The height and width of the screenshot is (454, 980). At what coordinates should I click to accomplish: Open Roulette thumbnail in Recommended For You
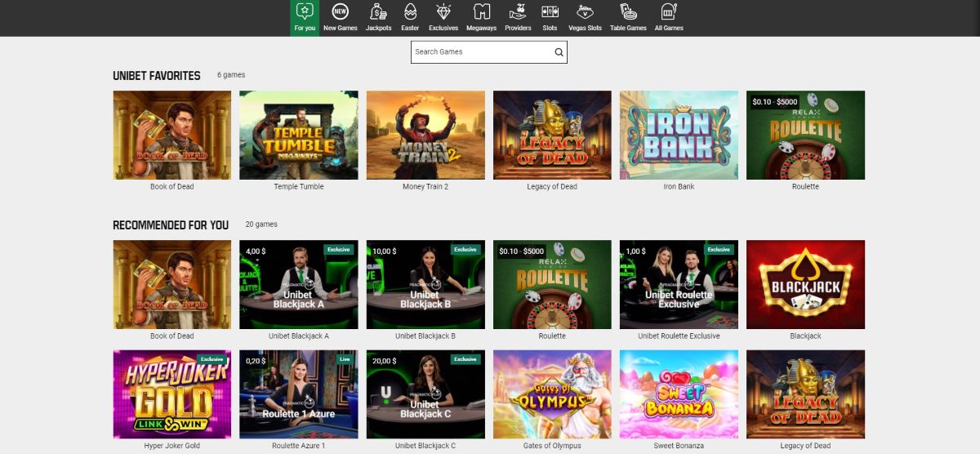(x=552, y=284)
